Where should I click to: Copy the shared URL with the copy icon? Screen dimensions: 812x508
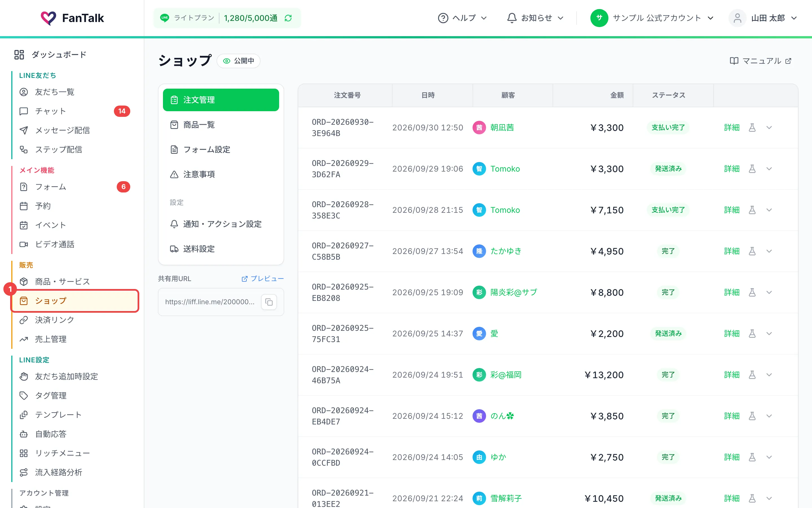coord(269,302)
